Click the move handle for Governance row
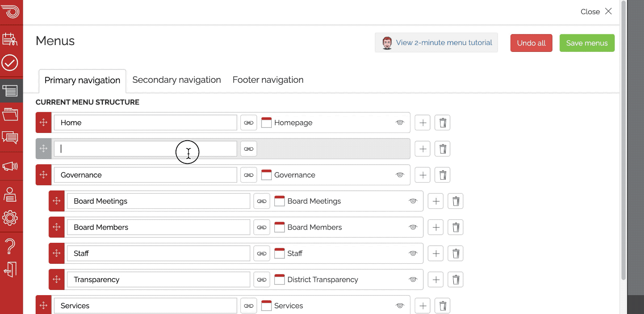The height and width of the screenshot is (314, 644). [x=43, y=175]
